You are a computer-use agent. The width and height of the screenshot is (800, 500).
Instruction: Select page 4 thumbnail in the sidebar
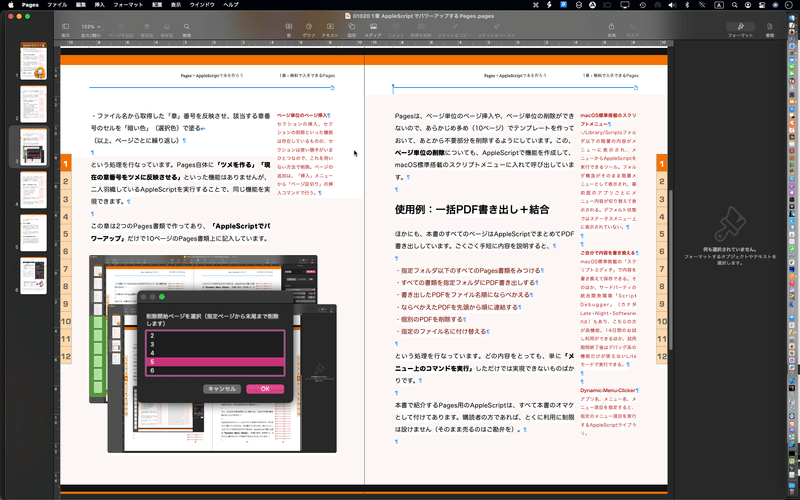(x=34, y=189)
